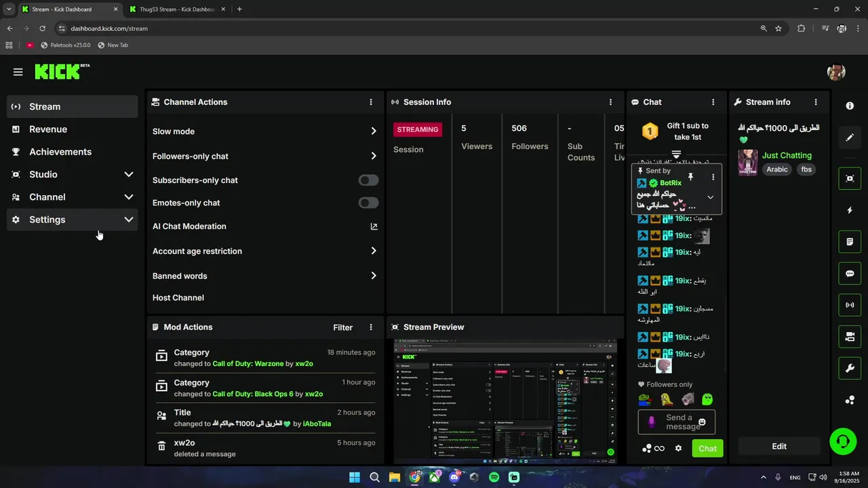This screenshot has width=868, height=488.
Task: Open Achievements in the sidebar
Action: pos(72,152)
